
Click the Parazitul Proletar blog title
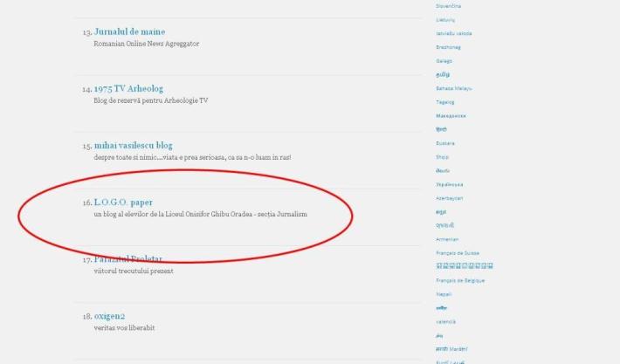(x=127, y=259)
